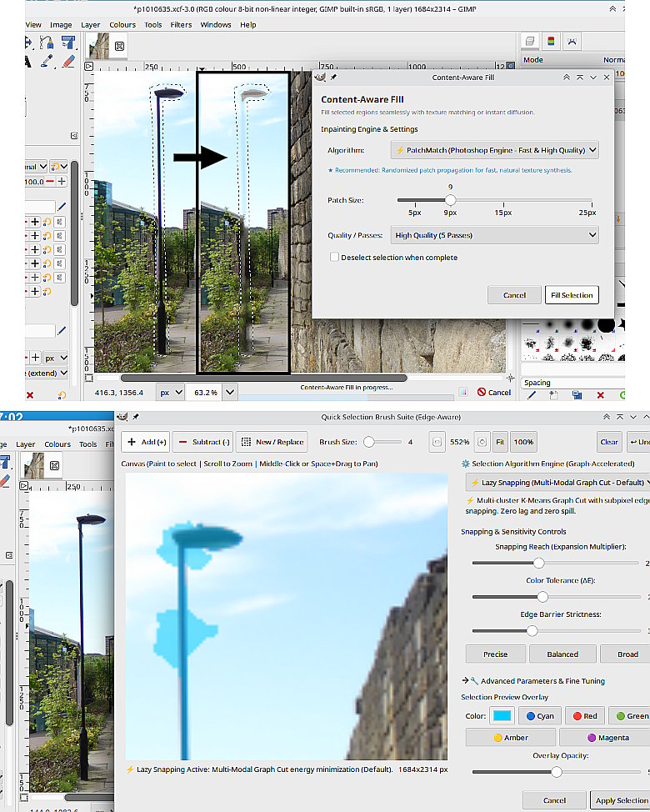This screenshot has height=812, width=650.
Task: Click the new brush icon under Spacing
Action: tap(553, 395)
